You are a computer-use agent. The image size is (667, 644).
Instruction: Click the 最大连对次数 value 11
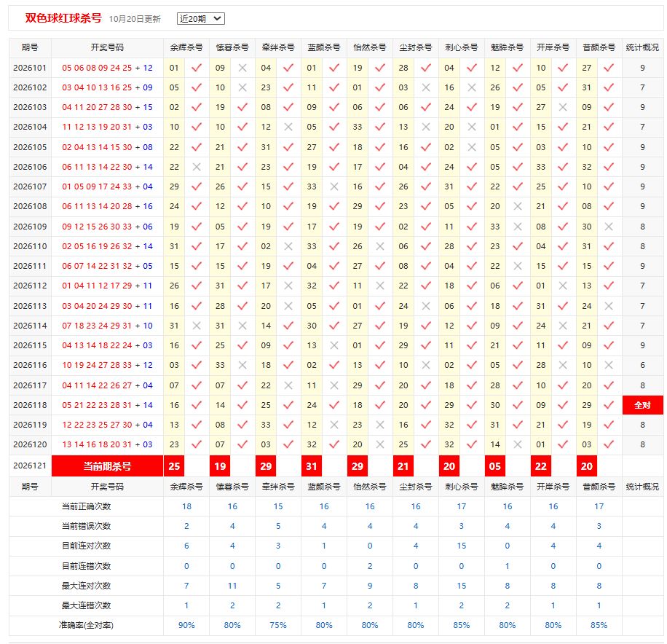click(232, 586)
